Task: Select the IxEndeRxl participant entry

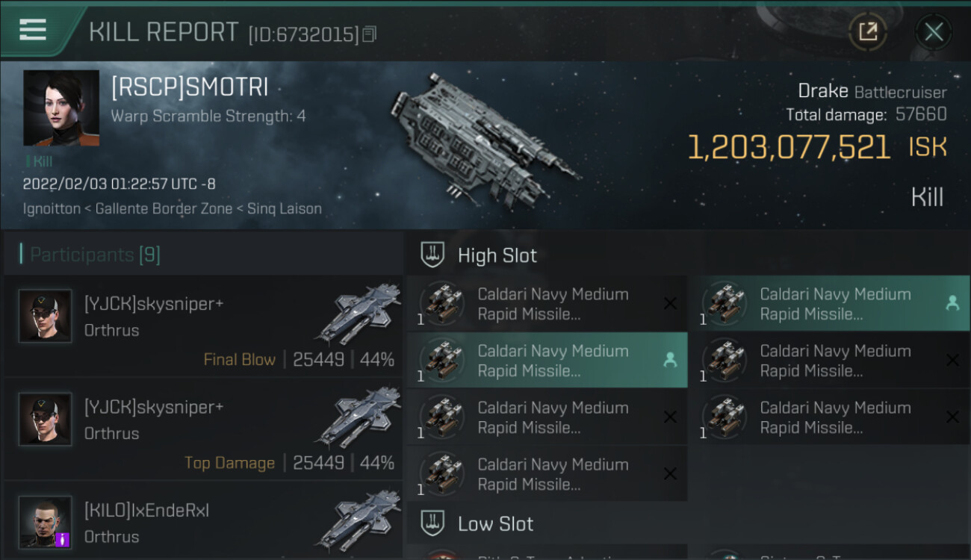Action: tap(202, 523)
